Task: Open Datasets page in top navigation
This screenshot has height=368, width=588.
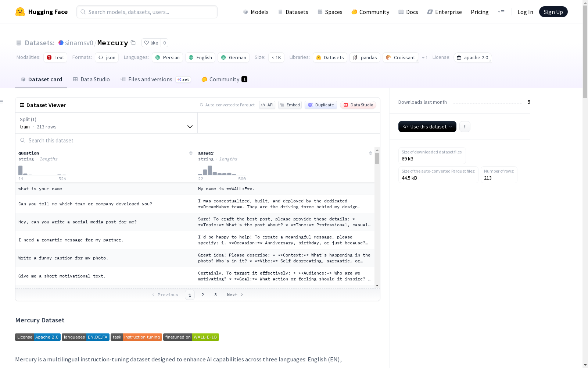Action: click(293, 12)
